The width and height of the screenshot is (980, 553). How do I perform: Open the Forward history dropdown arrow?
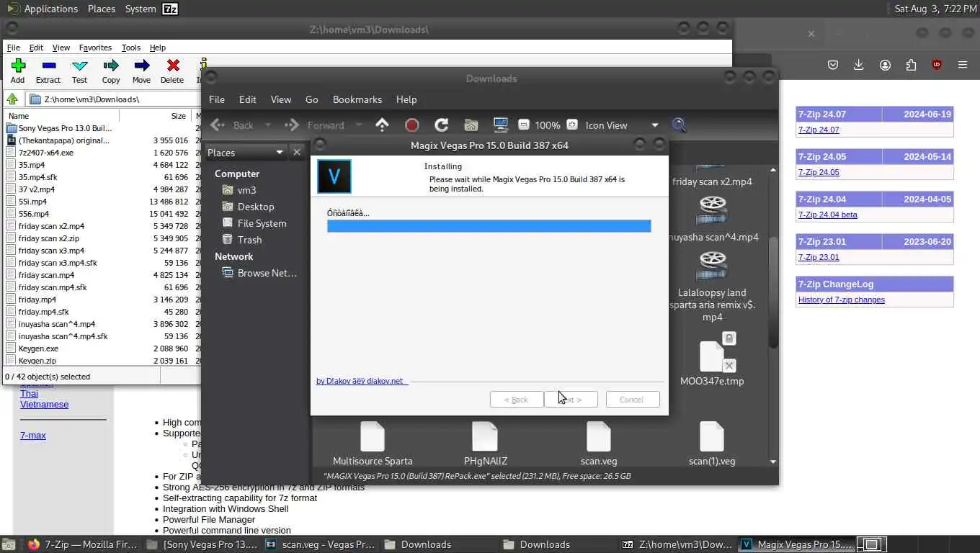359,125
